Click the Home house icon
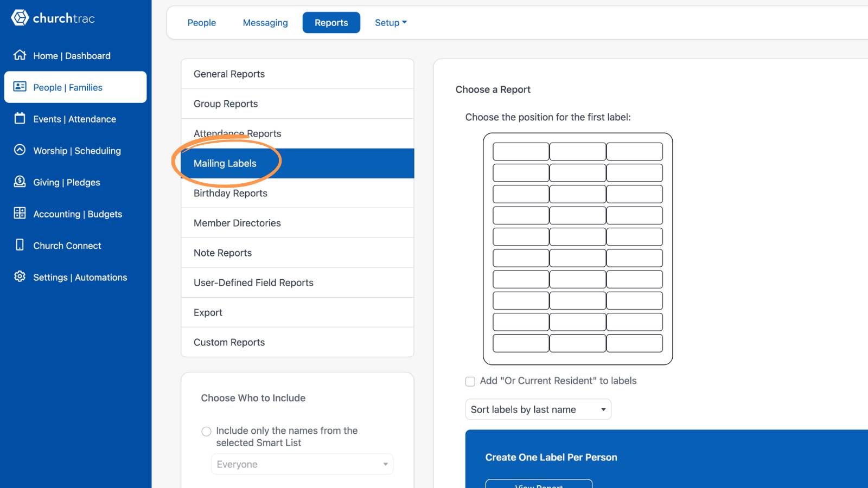Image resolution: width=868 pixels, height=488 pixels. (20, 55)
